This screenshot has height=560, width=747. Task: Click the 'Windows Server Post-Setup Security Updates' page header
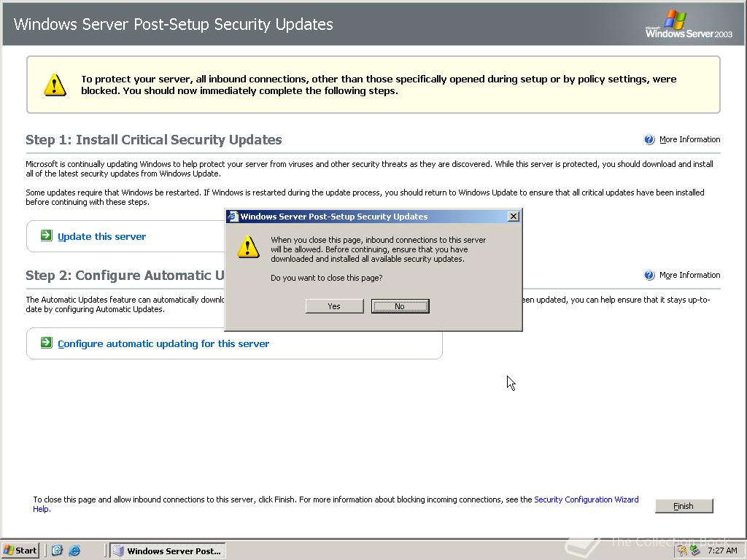tap(174, 24)
